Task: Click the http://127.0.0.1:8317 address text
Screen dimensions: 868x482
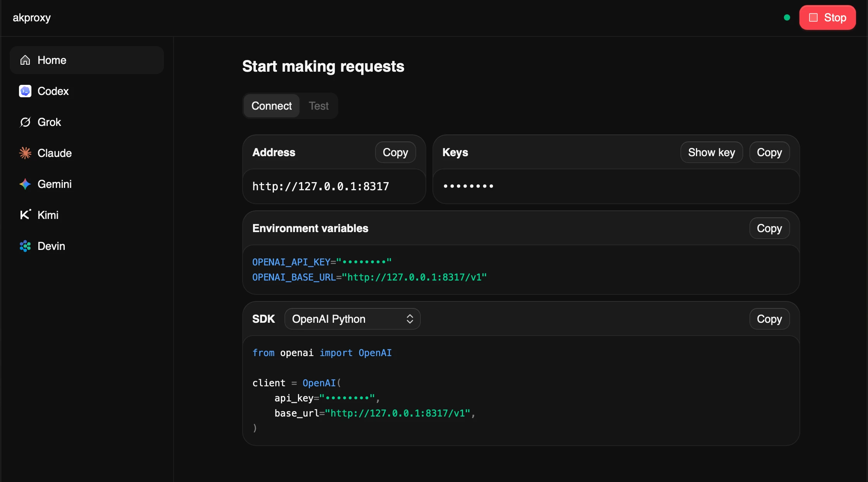Action: point(320,186)
